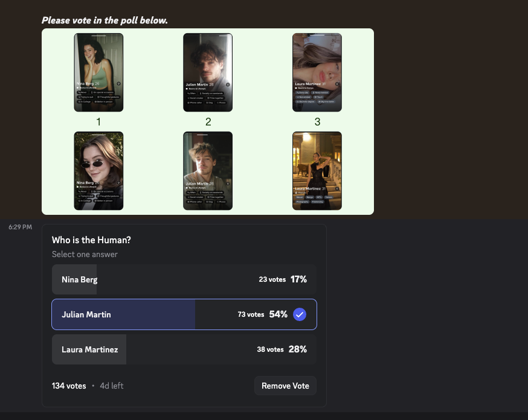Open the poll image with six profiles
The width and height of the screenshot is (528, 420).
[208, 122]
